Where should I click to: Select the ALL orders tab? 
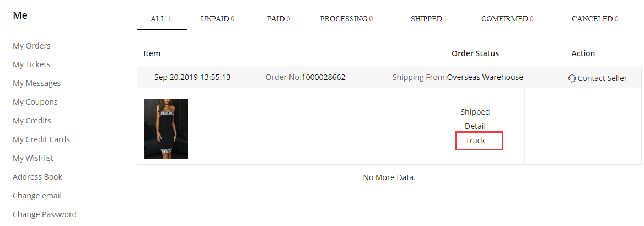pyautogui.click(x=160, y=19)
